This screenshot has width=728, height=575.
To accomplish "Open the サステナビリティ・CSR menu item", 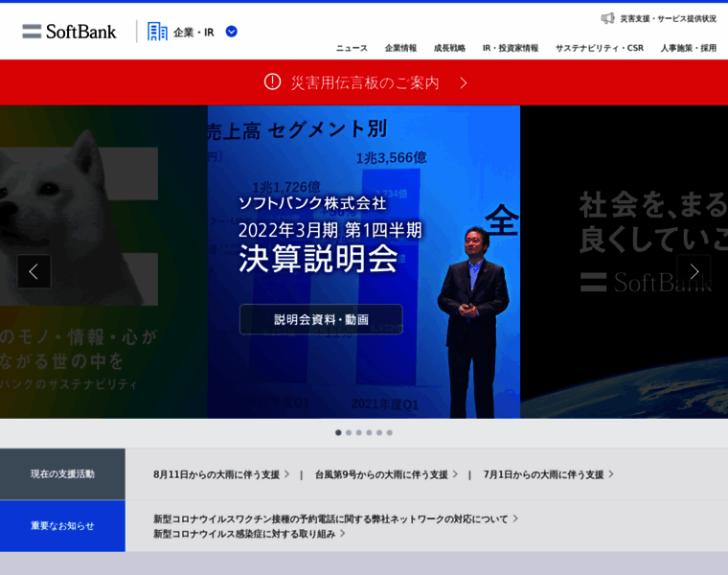I will pyautogui.click(x=600, y=48).
